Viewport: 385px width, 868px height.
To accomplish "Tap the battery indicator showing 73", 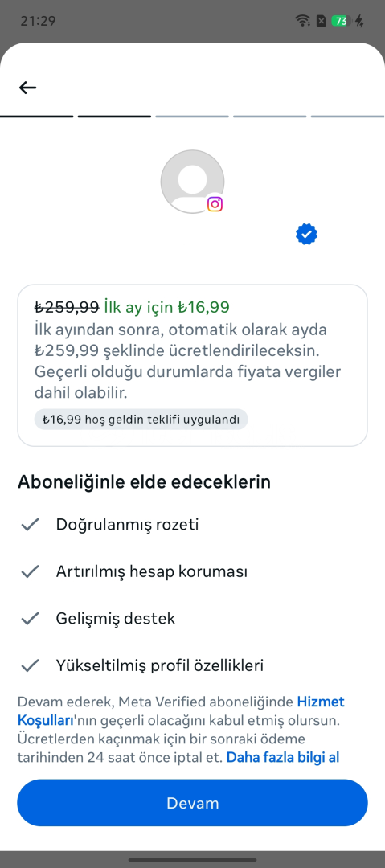I will [x=341, y=21].
